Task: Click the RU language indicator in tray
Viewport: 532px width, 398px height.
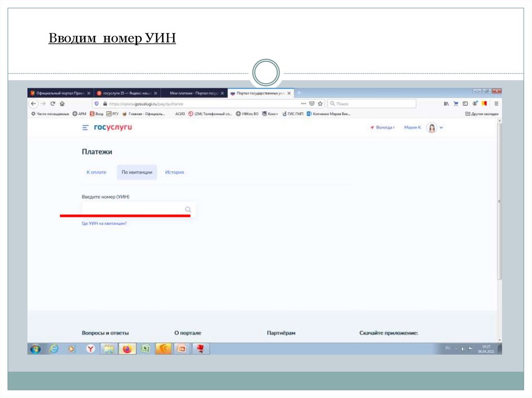Action: pos(447,348)
